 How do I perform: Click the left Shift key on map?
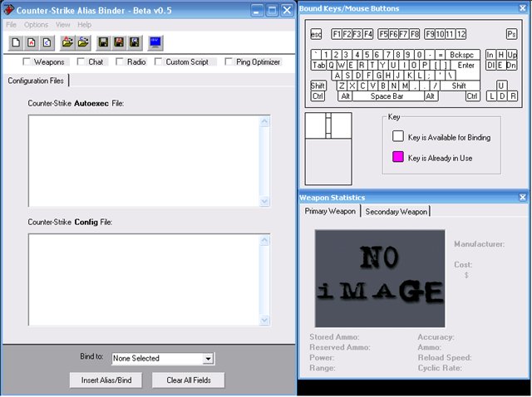click(x=318, y=86)
